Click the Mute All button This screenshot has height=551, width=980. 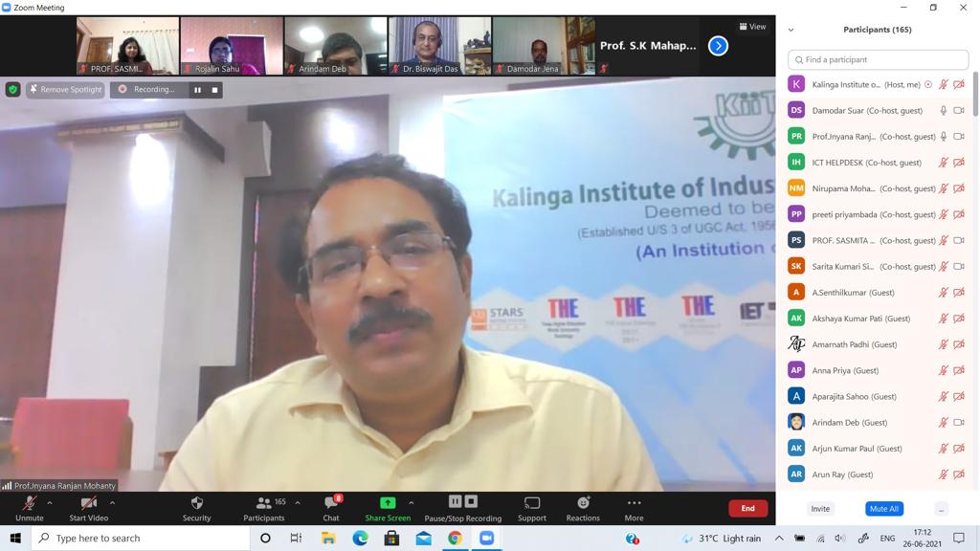[883, 509]
